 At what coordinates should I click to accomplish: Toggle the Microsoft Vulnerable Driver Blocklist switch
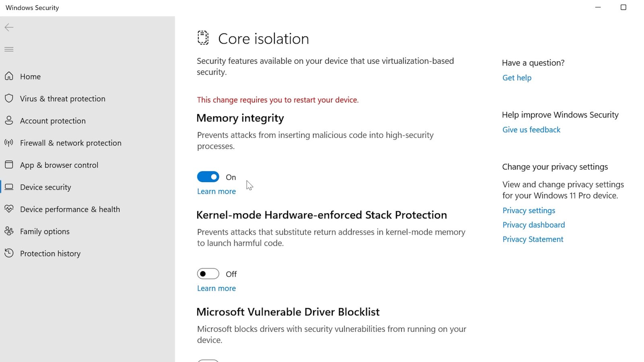point(208,359)
